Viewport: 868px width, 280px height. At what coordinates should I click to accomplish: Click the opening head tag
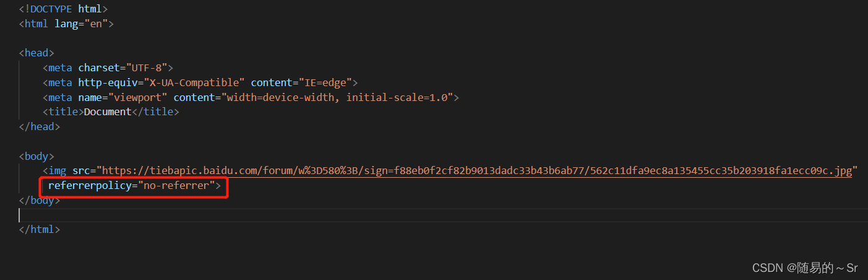37,53
